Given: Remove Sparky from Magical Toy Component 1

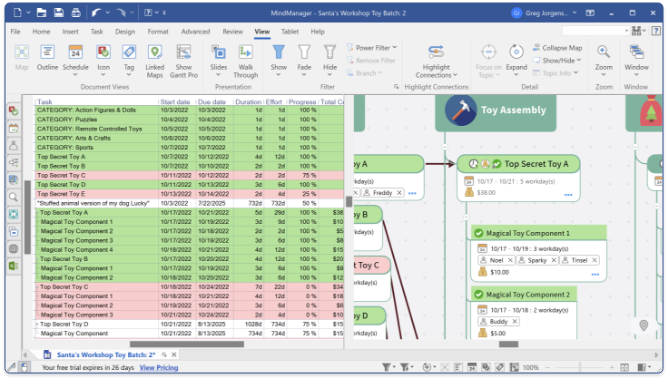Looking at the screenshot, I should [554, 260].
